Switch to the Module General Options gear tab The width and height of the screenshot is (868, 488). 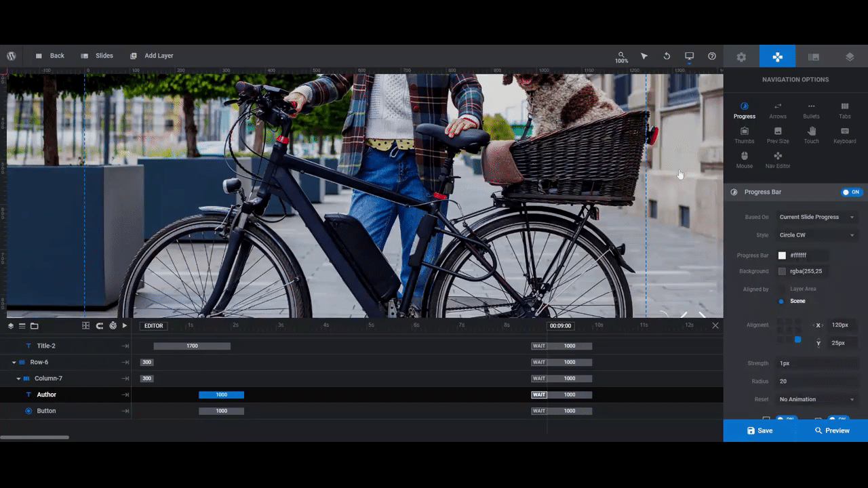[x=741, y=57]
